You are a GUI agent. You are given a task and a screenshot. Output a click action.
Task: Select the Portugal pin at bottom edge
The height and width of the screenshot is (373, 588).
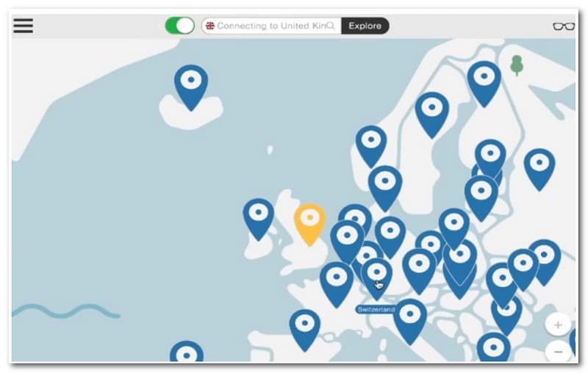pyautogui.click(x=187, y=352)
